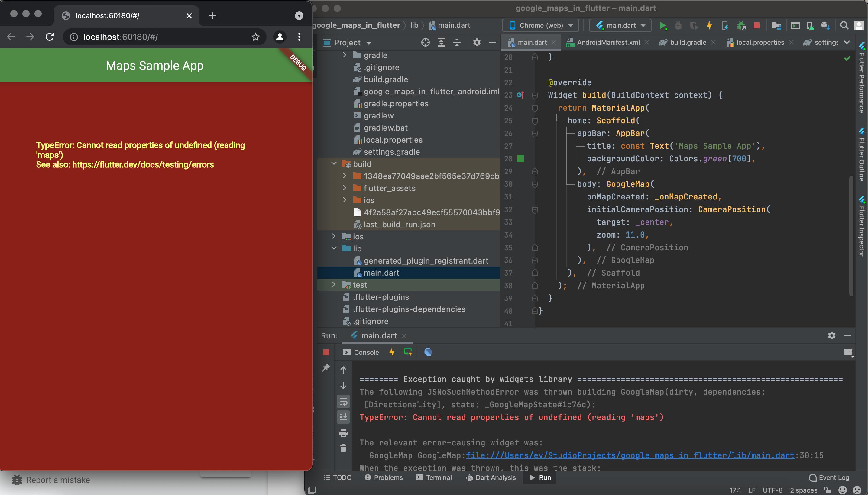Click the UTF-8 encoding indicator
The image size is (868, 495).
click(772, 490)
